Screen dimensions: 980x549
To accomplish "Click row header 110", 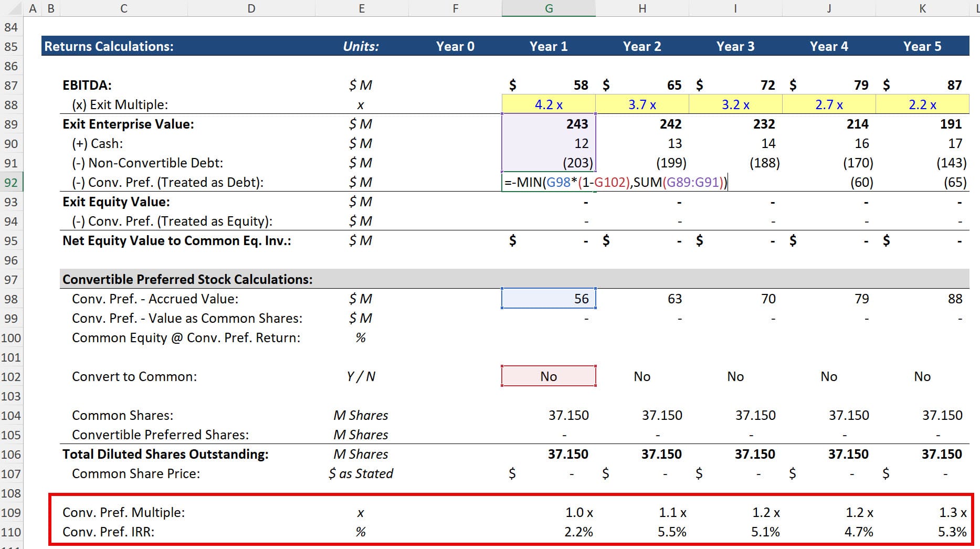I will [x=10, y=532].
